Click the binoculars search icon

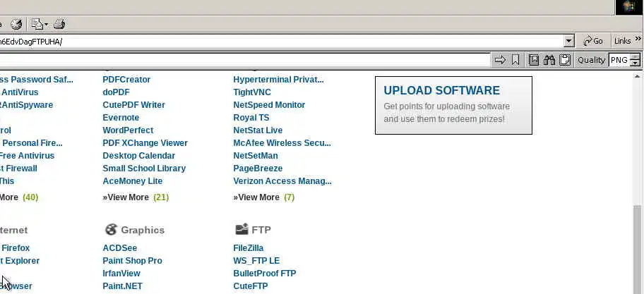pyautogui.click(x=549, y=60)
